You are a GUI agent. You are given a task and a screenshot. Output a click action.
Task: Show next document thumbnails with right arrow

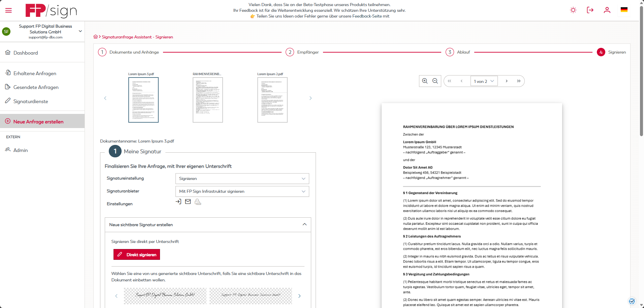click(311, 98)
